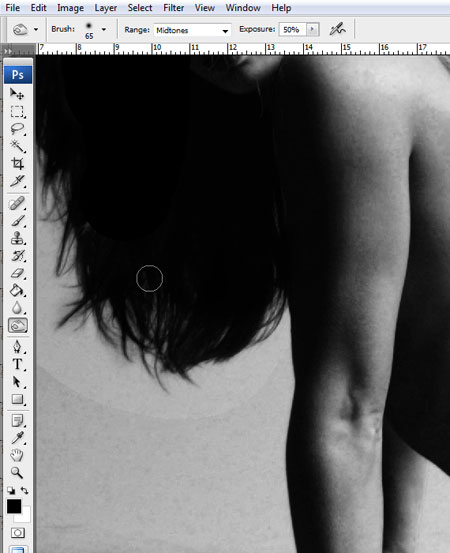
Task: Click the Exposure 50% input field
Action: [x=293, y=30]
